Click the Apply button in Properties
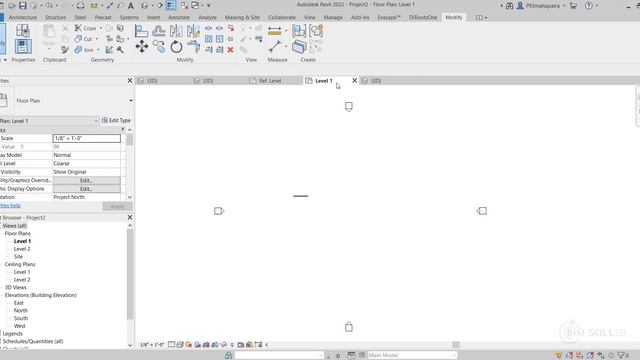This screenshot has height=360, width=640. [x=117, y=207]
